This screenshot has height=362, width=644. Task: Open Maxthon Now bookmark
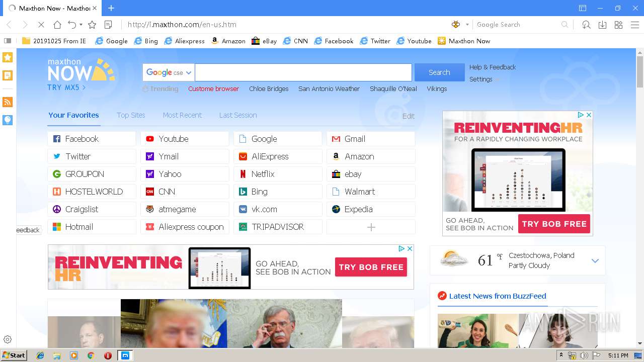point(463,41)
